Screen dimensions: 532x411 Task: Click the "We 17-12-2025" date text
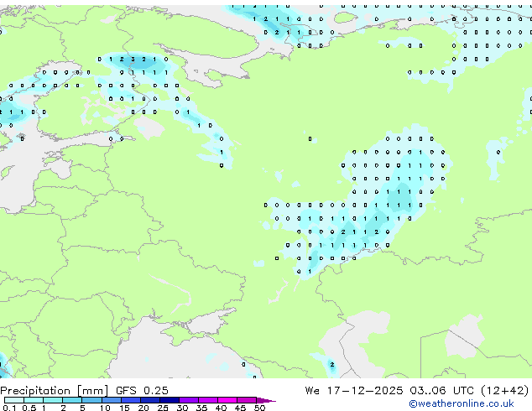pos(354,391)
